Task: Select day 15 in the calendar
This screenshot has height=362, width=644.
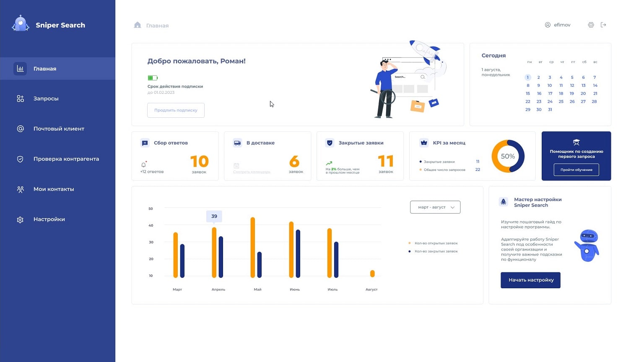Action: (528, 93)
